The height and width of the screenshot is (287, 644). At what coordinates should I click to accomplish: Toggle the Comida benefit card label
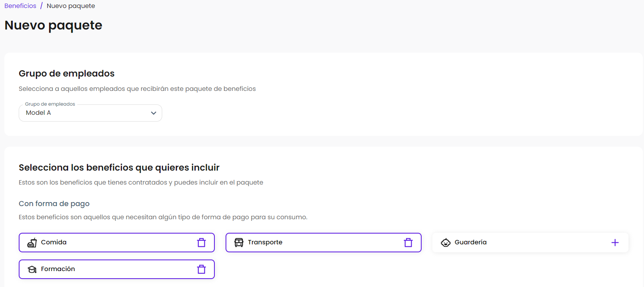[54, 242]
